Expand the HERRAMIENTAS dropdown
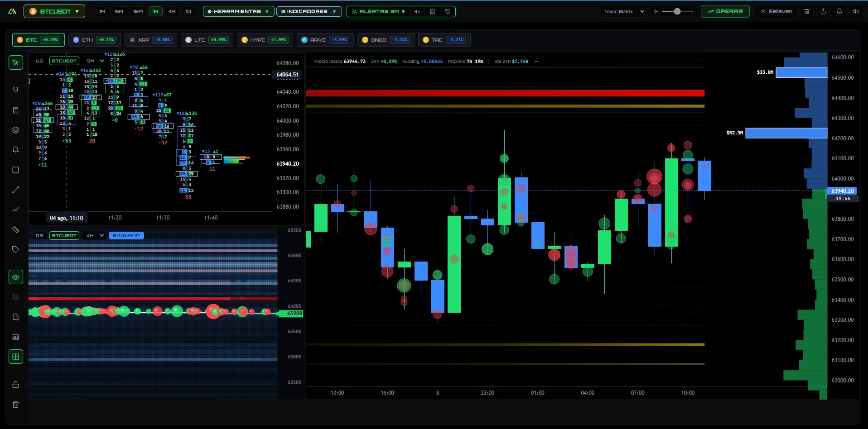Image resolution: width=868 pixels, height=429 pixels. 238,11
